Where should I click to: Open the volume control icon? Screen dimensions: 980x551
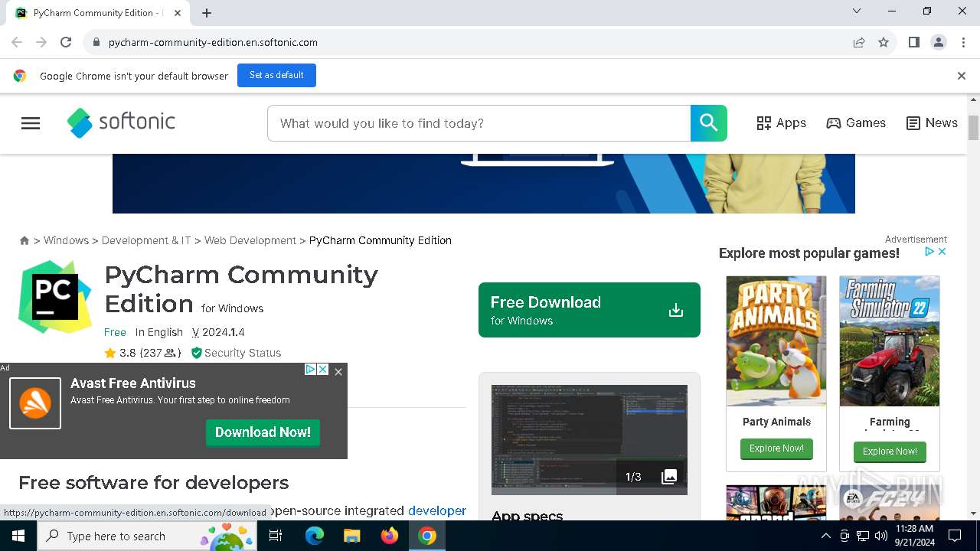click(880, 536)
